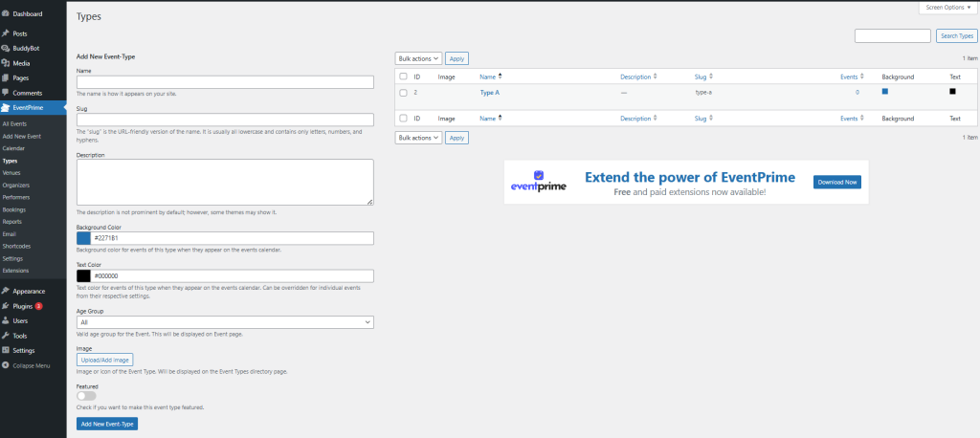Click the BuddyBot sidebar icon
Viewport: 980px width, 438px height.
pos(6,48)
